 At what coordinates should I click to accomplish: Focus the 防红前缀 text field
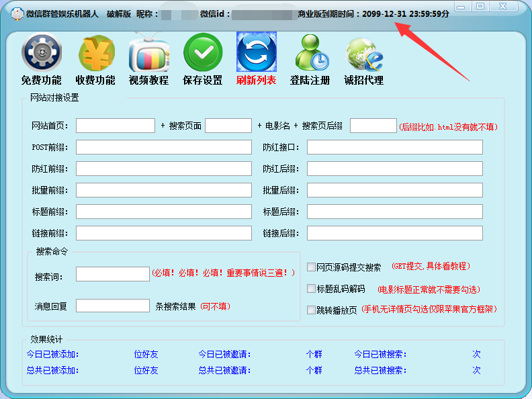[x=164, y=169]
